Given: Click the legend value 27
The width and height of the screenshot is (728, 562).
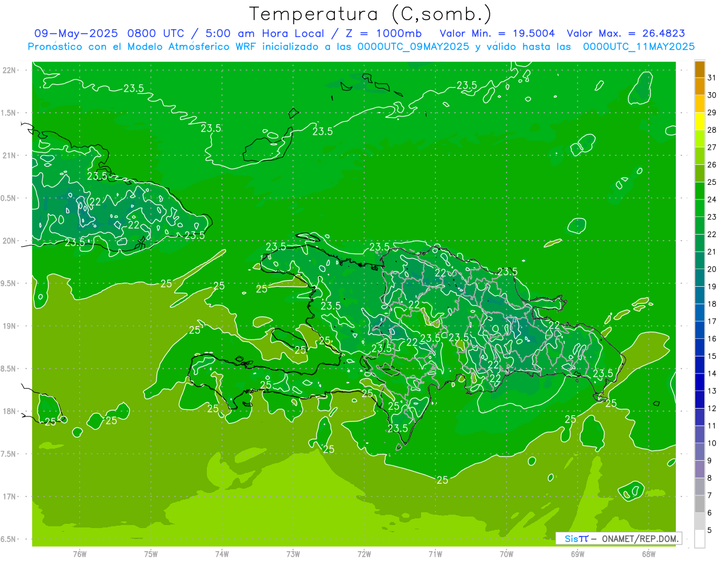Looking at the screenshot, I should click(712, 147).
